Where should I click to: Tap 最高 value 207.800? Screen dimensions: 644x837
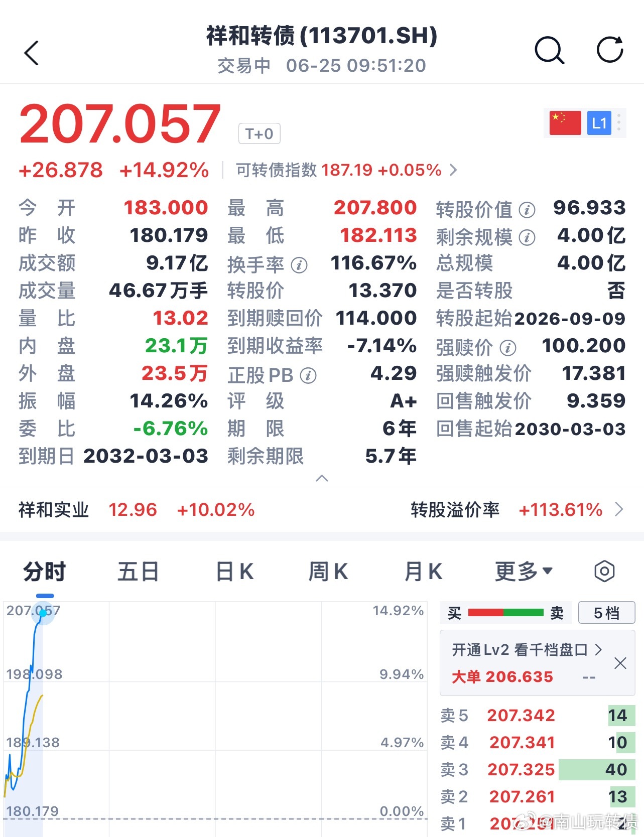375,207
